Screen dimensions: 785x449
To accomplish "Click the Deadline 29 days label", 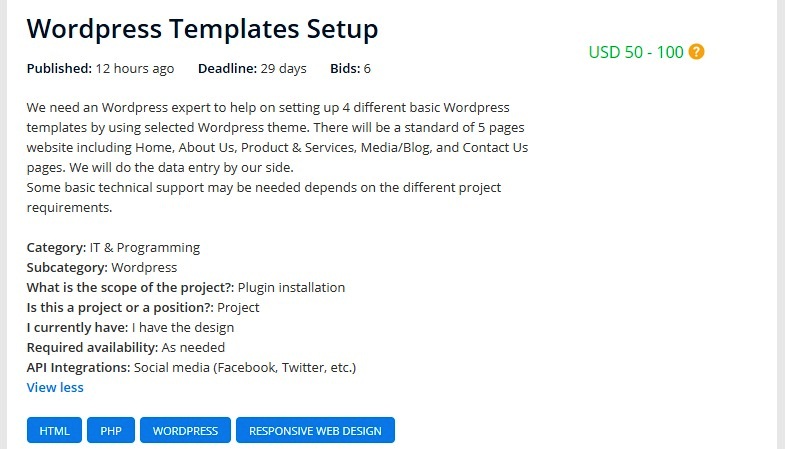I will [252, 69].
